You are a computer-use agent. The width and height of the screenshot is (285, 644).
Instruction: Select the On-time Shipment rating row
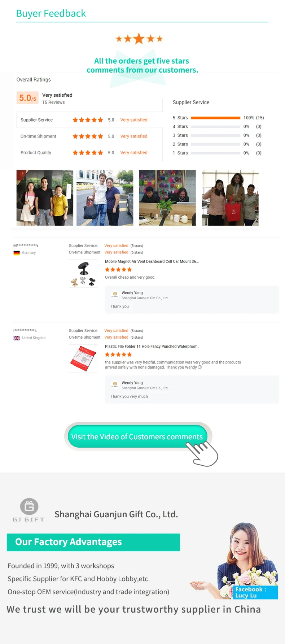tap(89, 136)
